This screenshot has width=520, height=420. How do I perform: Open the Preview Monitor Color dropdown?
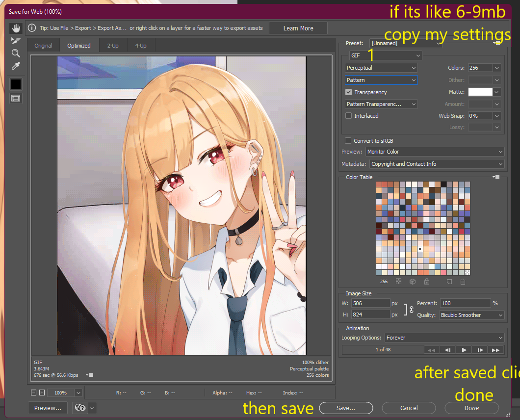[x=435, y=152]
